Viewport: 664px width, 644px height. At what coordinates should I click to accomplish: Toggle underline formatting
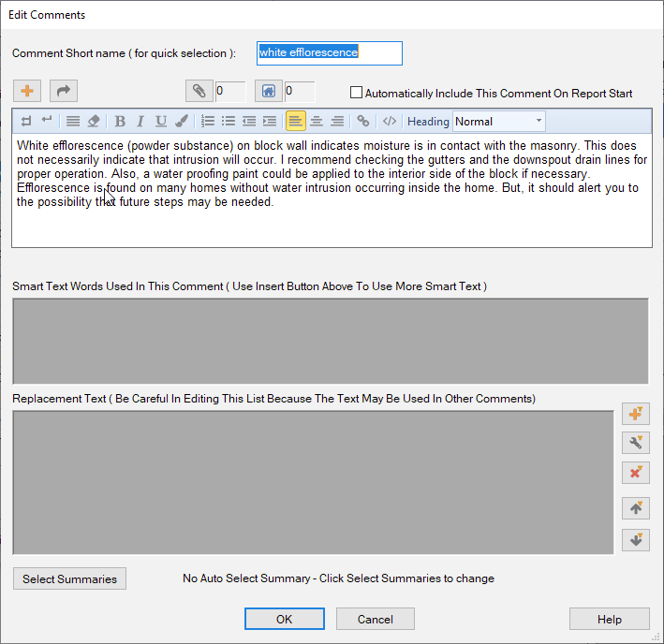point(160,122)
